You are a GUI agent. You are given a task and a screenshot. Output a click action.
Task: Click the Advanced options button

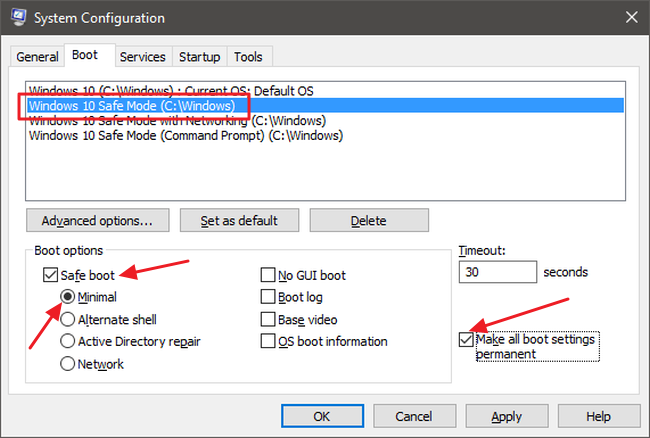(97, 220)
